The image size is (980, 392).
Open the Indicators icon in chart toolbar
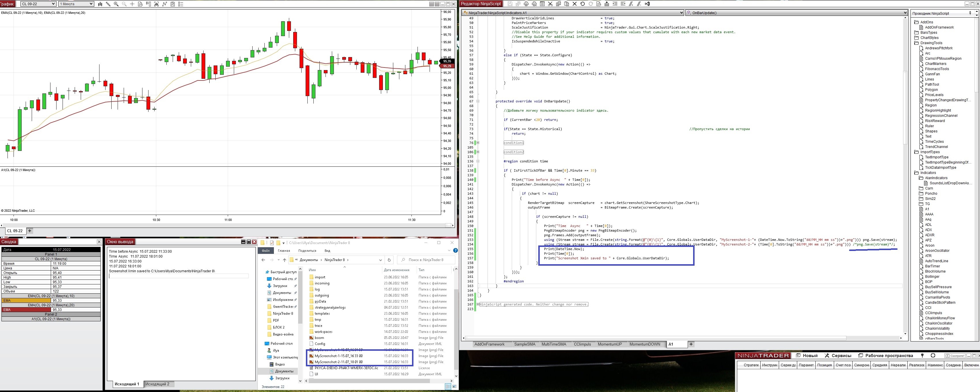coord(165,4)
